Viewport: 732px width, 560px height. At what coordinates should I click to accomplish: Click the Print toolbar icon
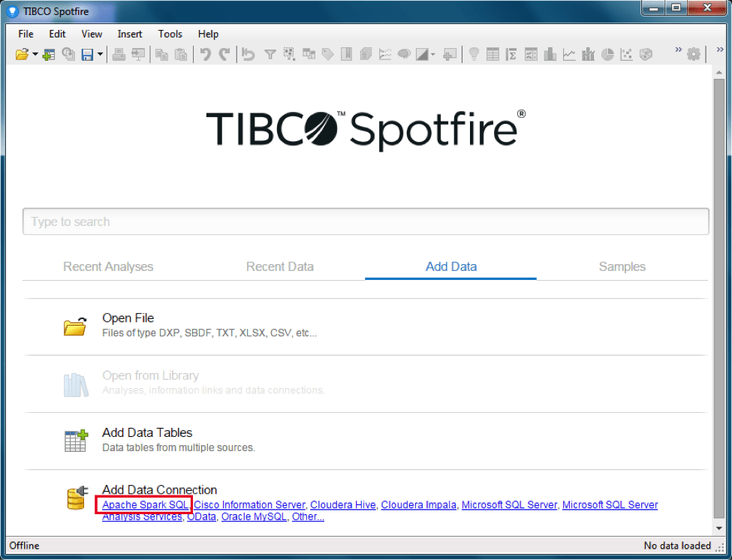[x=119, y=55]
